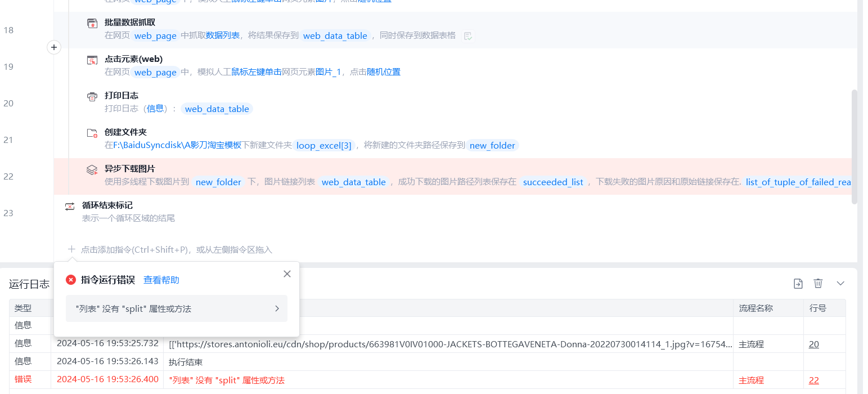Click timestamp 2024-05-16 19:53:26.400
The width and height of the screenshot is (868, 394).
tap(107, 380)
